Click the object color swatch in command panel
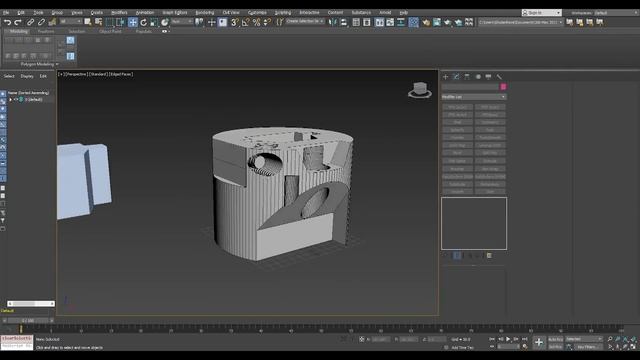The image size is (640, 360). click(503, 87)
